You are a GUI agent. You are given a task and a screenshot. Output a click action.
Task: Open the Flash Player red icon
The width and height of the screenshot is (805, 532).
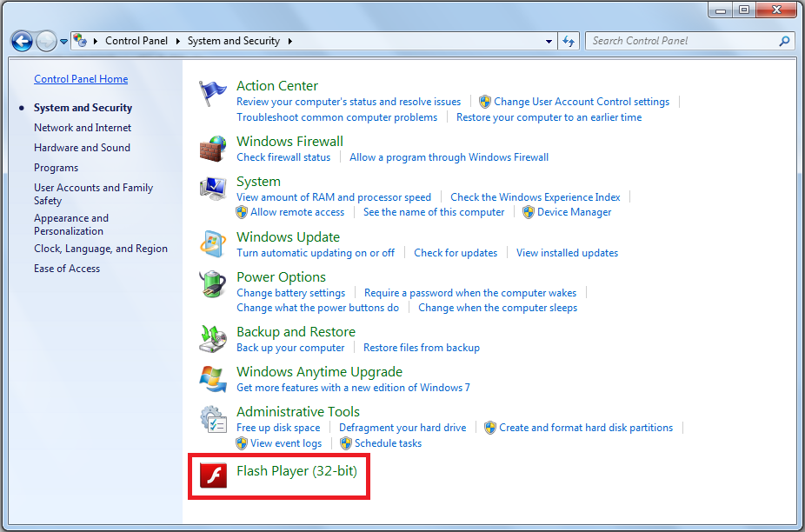pos(212,475)
